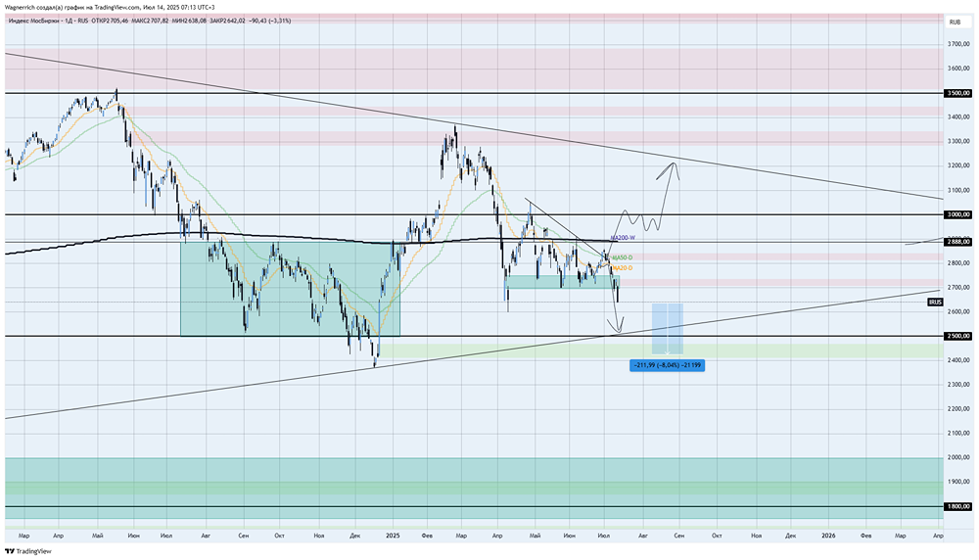Click the MA20-D indicator label

click(x=622, y=268)
